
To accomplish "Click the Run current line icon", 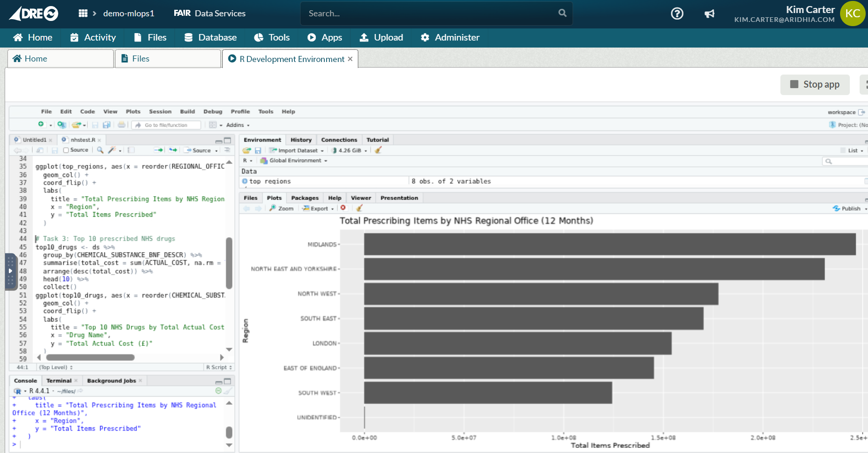I will pos(158,150).
